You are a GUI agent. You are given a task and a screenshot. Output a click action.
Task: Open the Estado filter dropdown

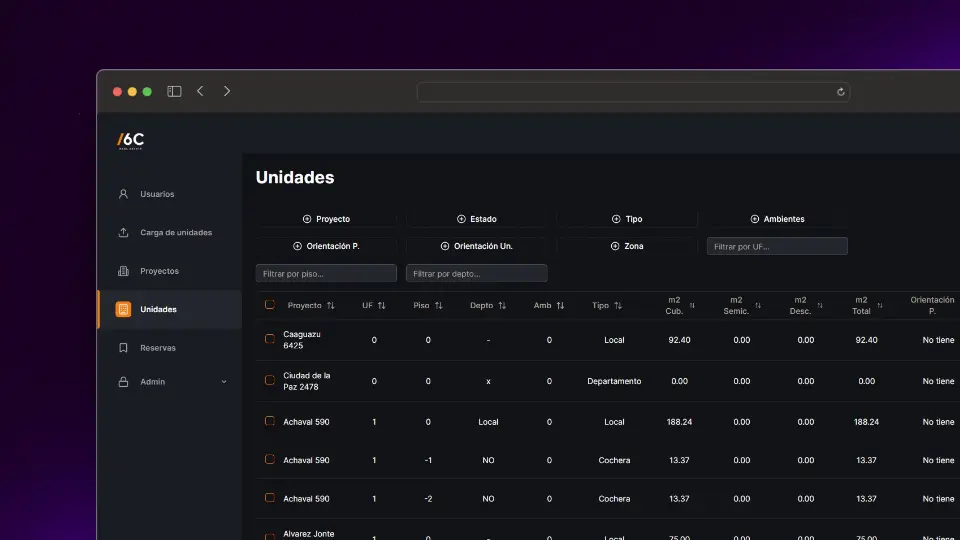click(476, 219)
